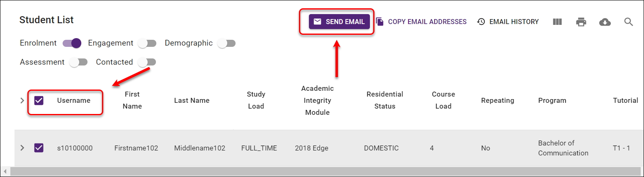Open the search icon
This screenshot has height=177, width=644.
(x=629, y=22)
